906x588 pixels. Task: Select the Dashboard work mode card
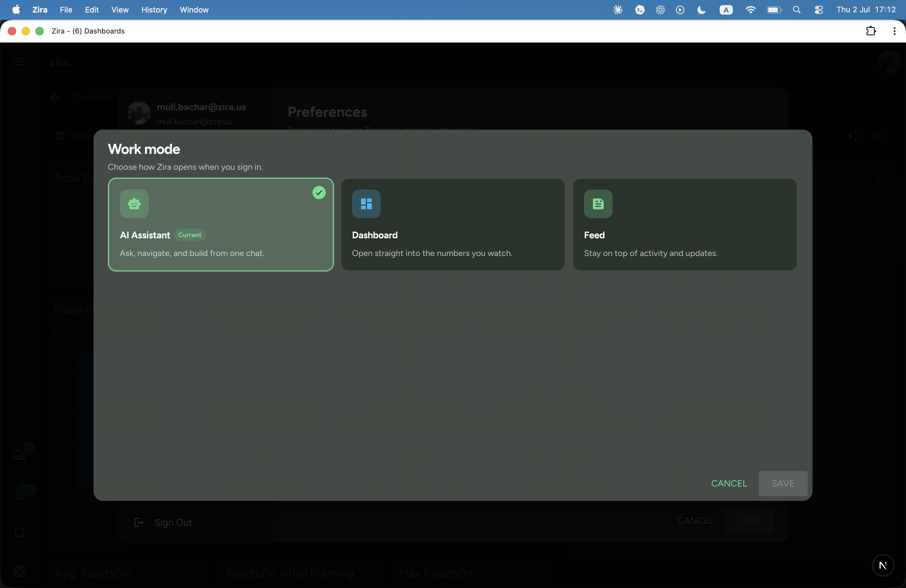453,225
